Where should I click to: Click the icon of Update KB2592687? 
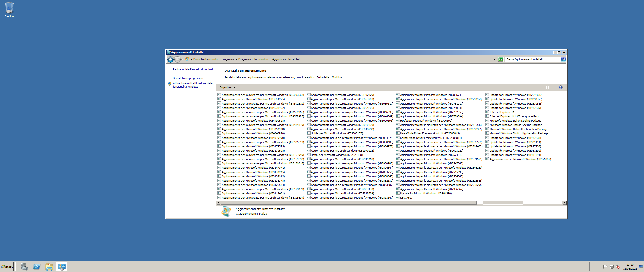pyautogui.click(x=487, y=95)
